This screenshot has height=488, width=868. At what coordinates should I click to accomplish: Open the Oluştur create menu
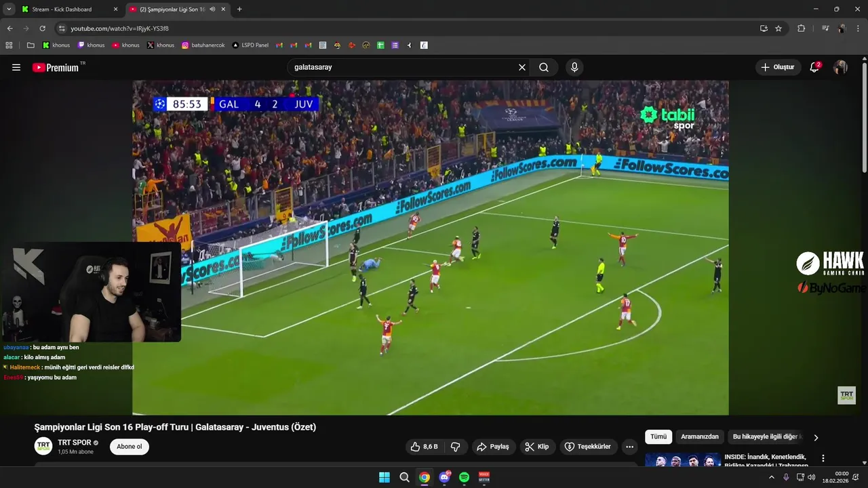point(778,67)
